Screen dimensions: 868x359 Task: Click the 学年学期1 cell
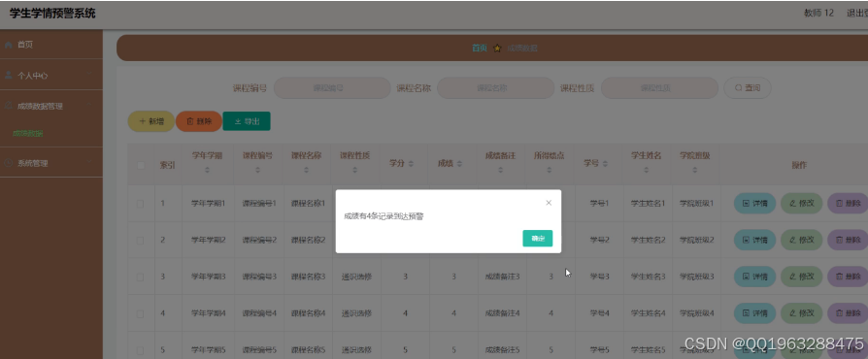click(208, 204)
